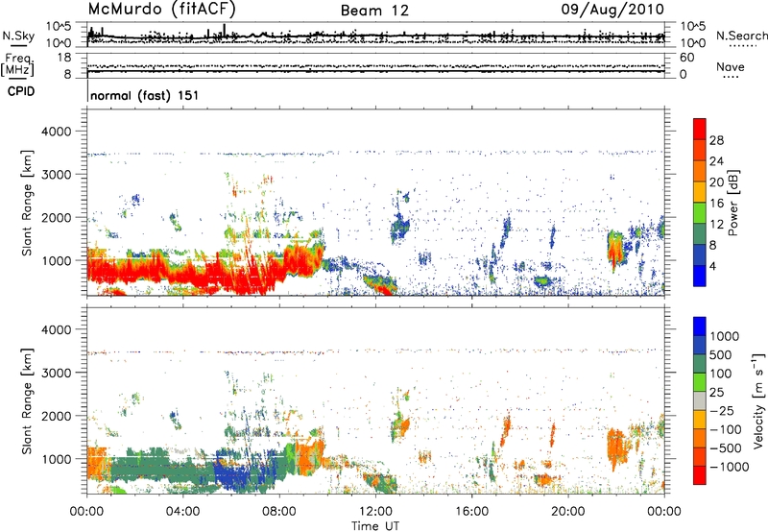
Task: Click the 'Nave' legend label
Action: [x=731, y=66]
